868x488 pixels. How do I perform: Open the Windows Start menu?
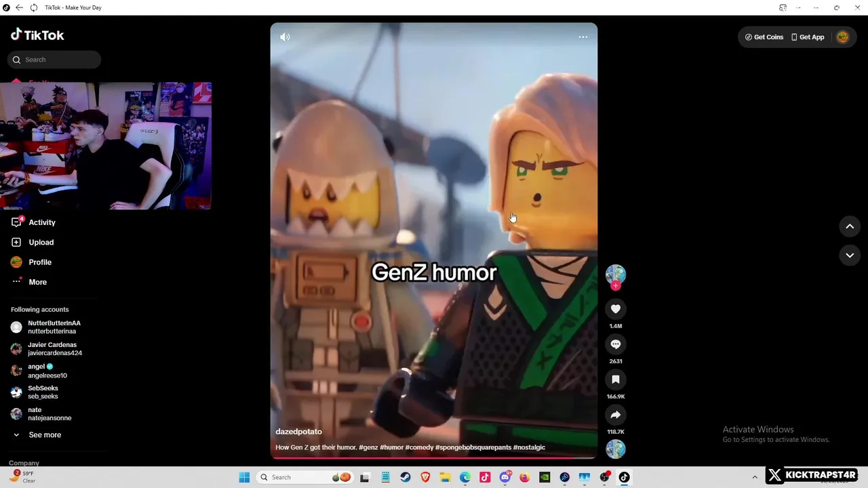[x=244, y=477]
